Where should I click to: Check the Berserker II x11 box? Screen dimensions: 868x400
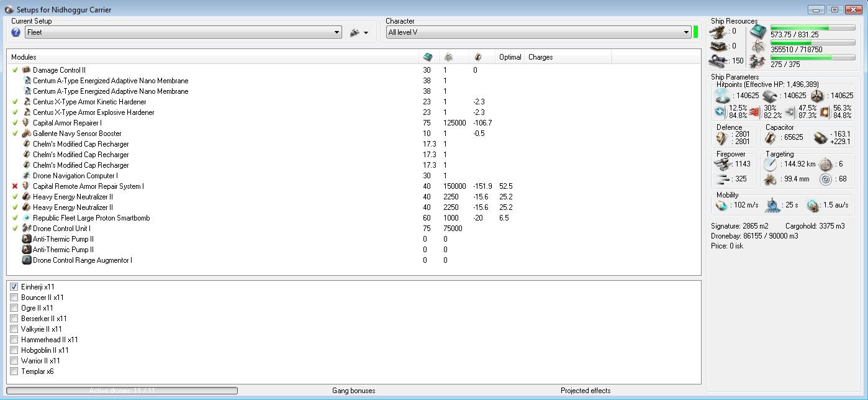click(14, 319)
